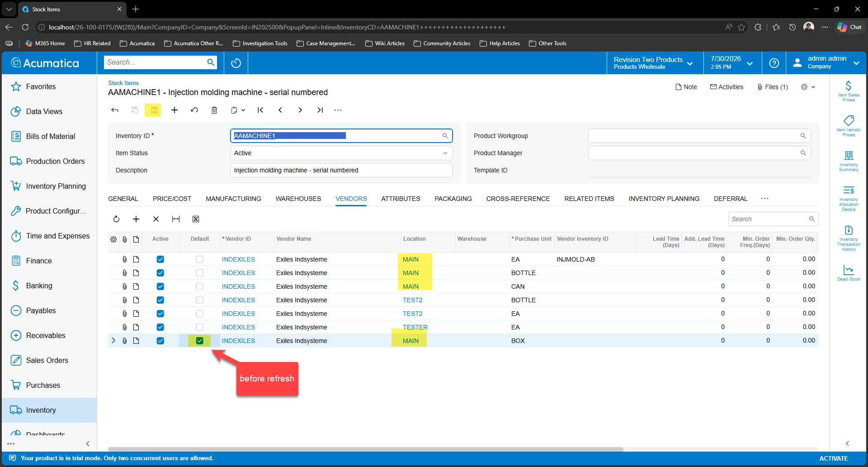This screenshot has height=467, width=868.
Task: Open Inventory Summary side panel
Action: (849, 161)
